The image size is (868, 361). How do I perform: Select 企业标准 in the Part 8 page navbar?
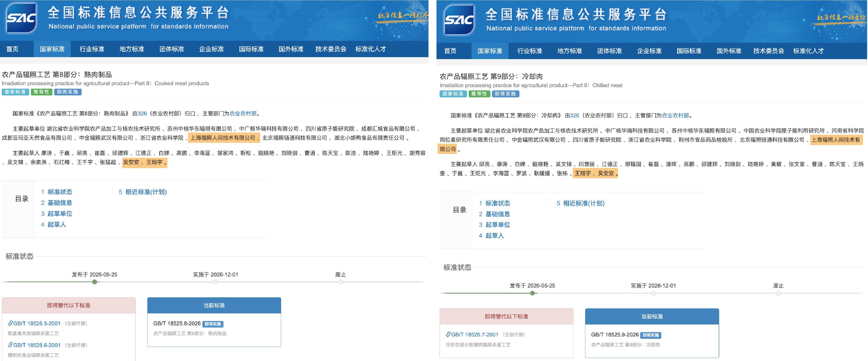click(x=211, y=49)
